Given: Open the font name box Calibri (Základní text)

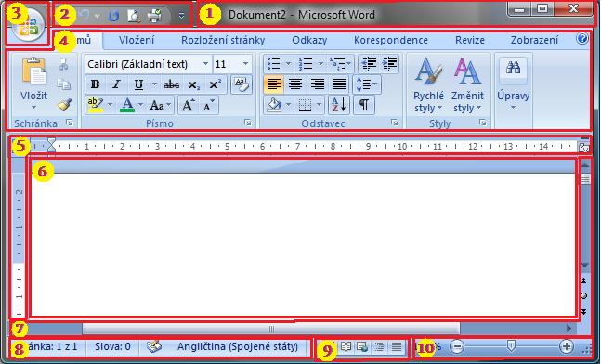Looking at the screenshot, I should coord(148,64).
